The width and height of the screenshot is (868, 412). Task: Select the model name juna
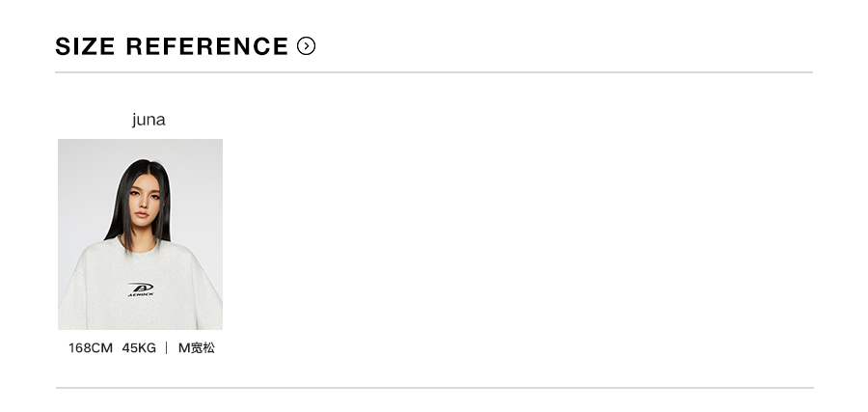(149, 120)
